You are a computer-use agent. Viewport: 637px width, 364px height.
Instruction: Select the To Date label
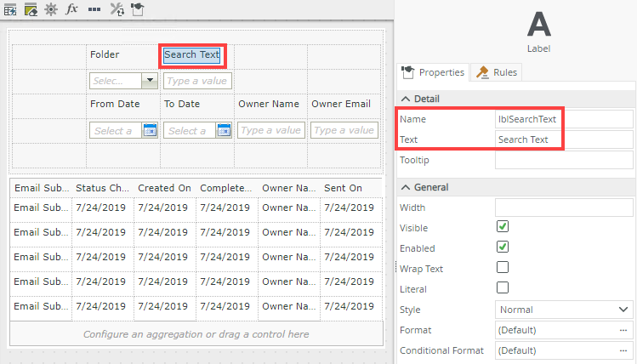(x=182, y=104)
